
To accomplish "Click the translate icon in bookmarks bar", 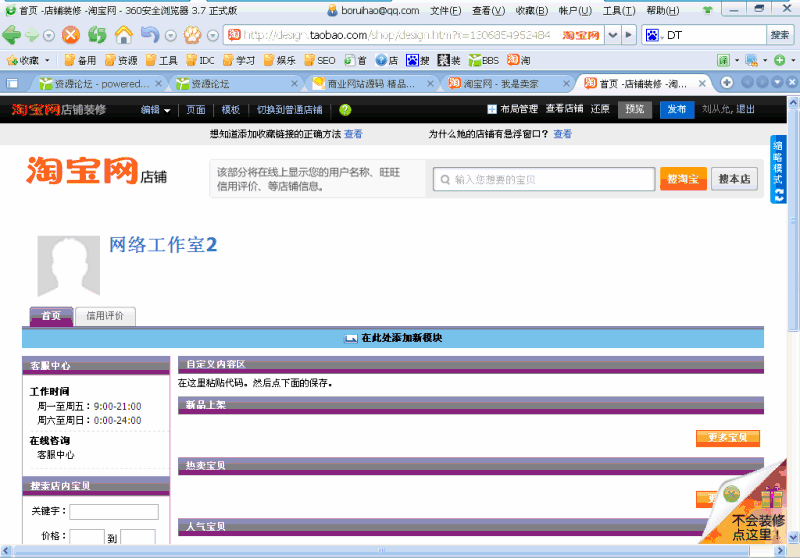I will [x=723, y=60].
